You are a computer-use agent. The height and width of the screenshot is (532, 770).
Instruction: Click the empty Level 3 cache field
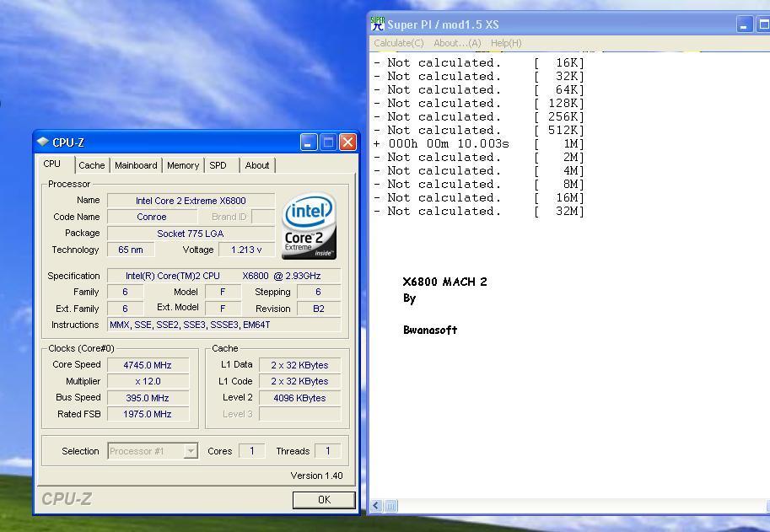pos(299,414)
